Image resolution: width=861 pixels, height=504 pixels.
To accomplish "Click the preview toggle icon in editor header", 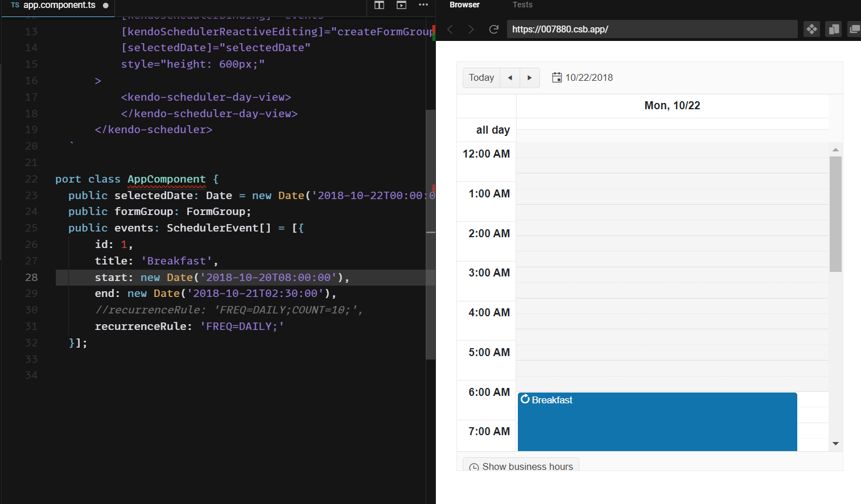I will (401, 5).
